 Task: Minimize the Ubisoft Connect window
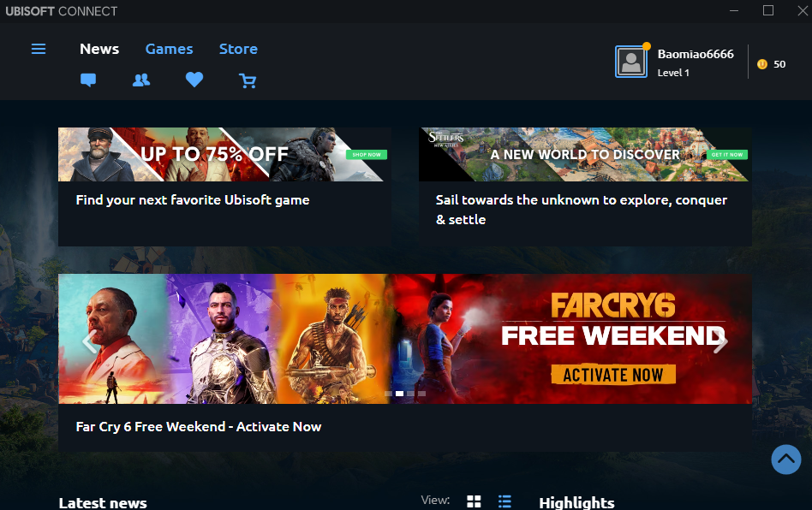click(734, 10)
